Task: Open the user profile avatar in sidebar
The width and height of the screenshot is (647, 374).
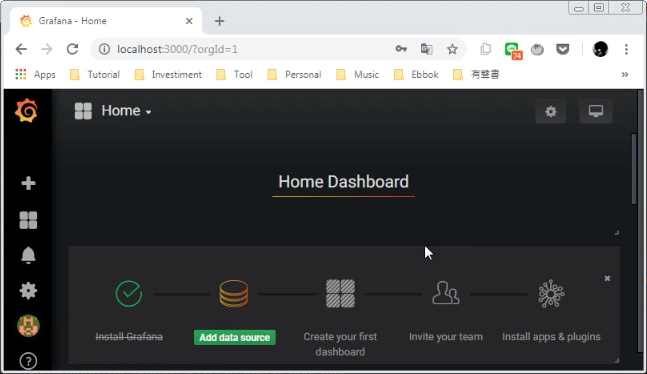Action: 28,326
